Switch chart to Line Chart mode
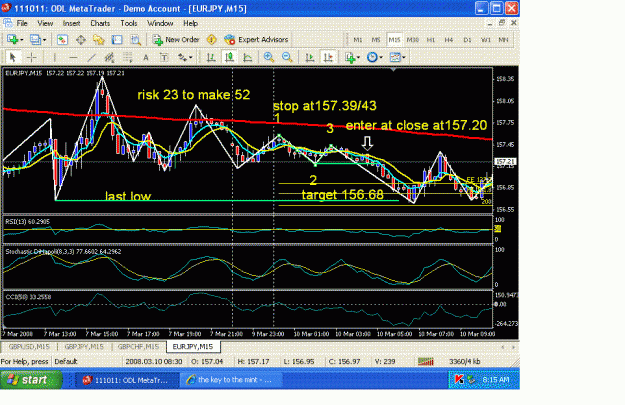The height and width of the screenshot is (405, 625). (x=248, y=57)
